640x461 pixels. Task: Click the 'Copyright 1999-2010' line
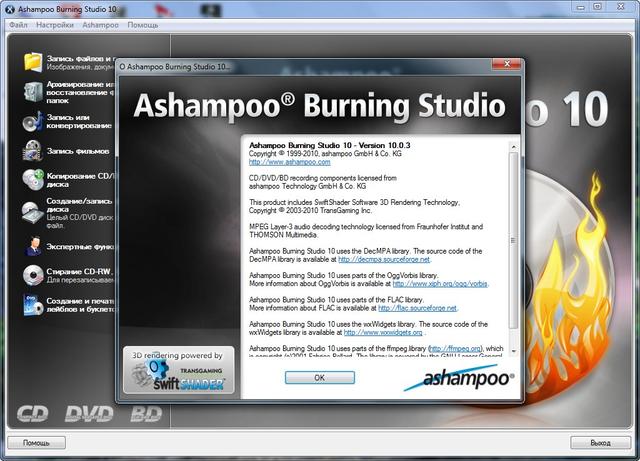(x=325, y=154)
